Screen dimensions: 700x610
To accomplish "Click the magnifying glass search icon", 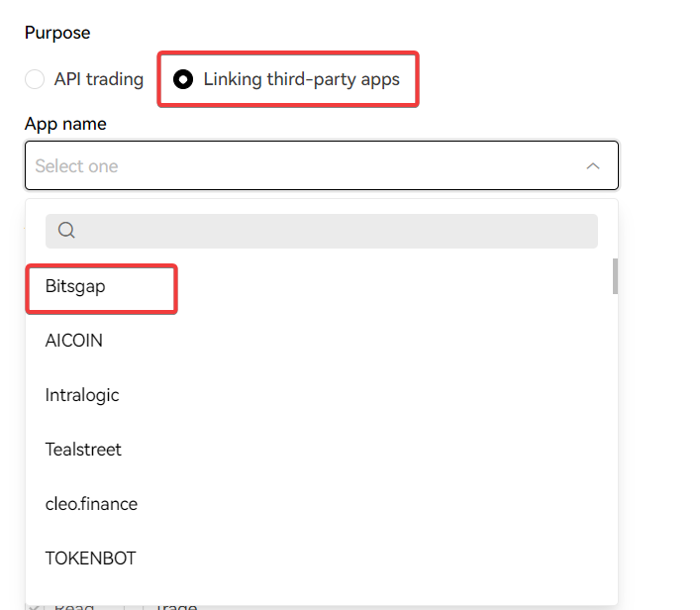I will [x=66, y=231].
